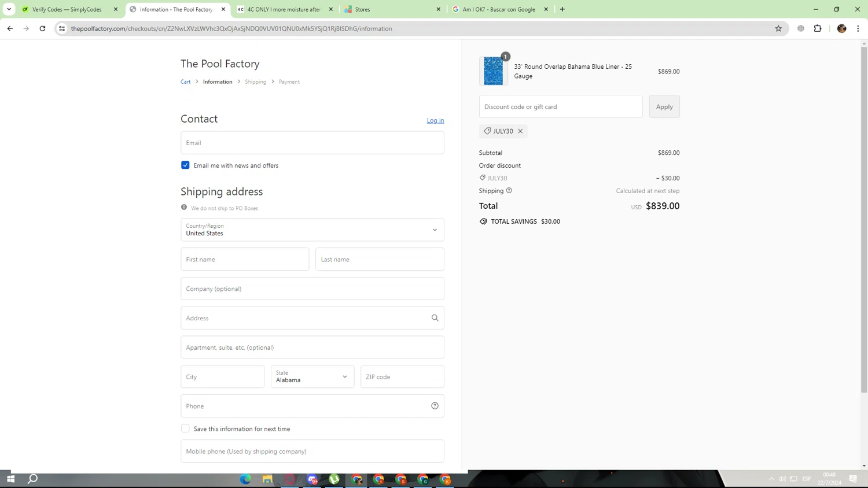This screenshot has height=488, width=868.
Task: Check Save this information for next time
Action: 185,428
